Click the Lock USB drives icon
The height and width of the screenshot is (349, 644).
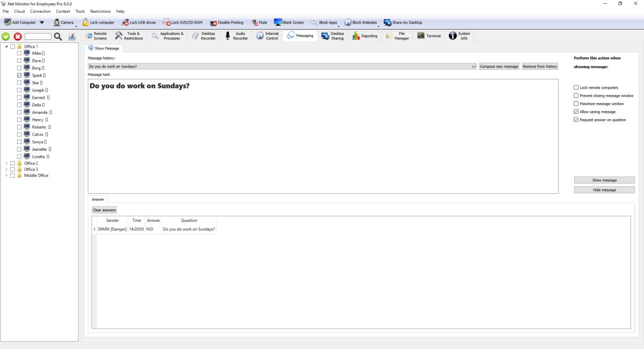[126, 23]
